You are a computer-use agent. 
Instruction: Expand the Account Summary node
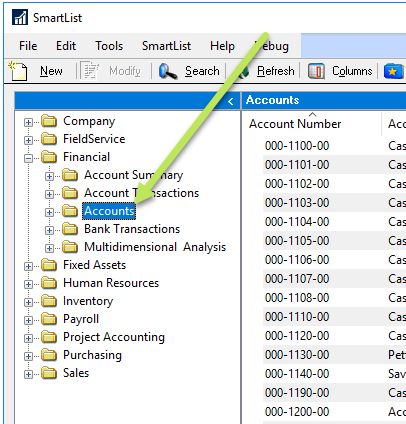coord(49,176)
